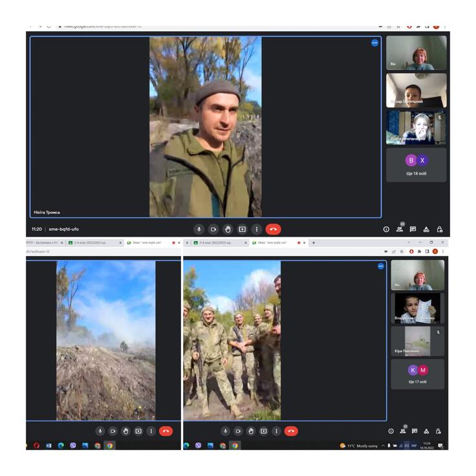Turn off camera in the bottom-right Meet window
Viewport: 476px width, 476px height.
(x=238, y=431)
